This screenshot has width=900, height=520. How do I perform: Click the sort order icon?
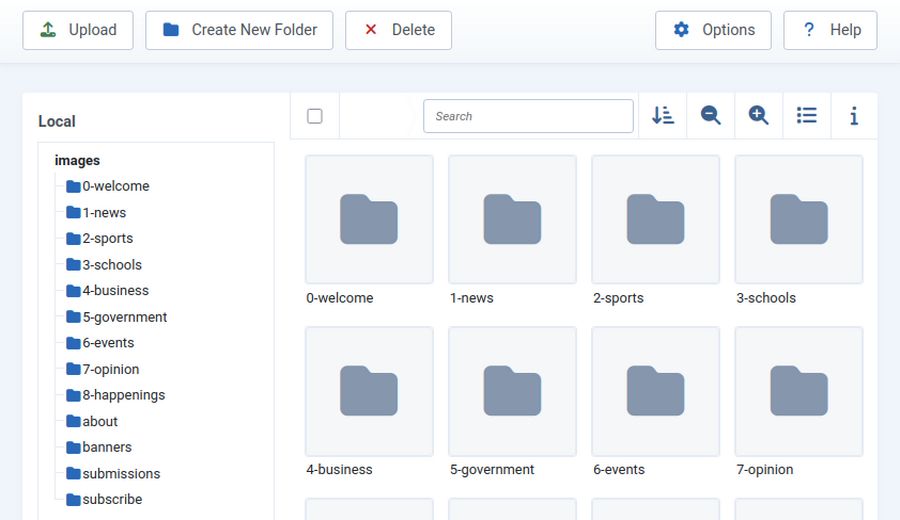pos(662,116)
